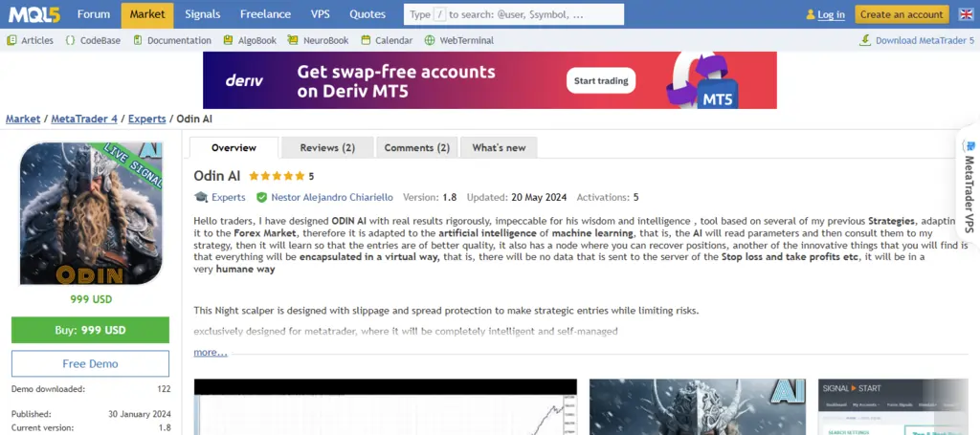Open the Signal Start screenshot thumbnail
The image size is (980, 435).
893,407
